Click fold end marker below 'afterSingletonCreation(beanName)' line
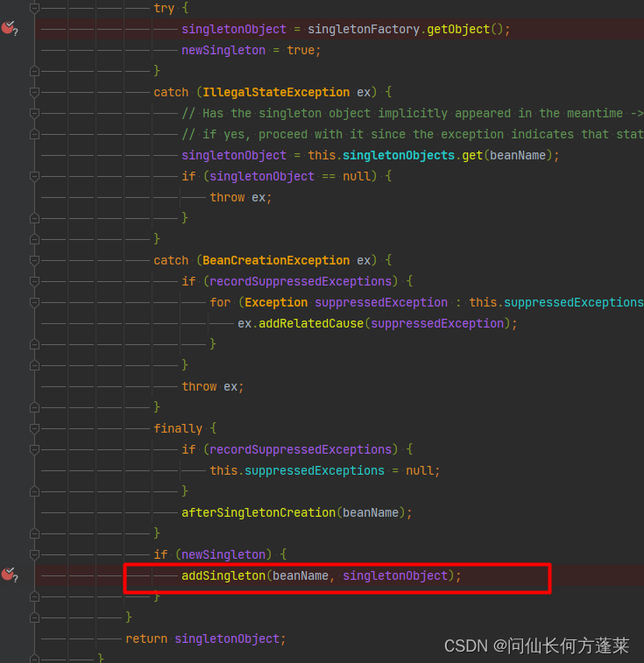This screenshot has height=663, width=644. click(35, 533)
